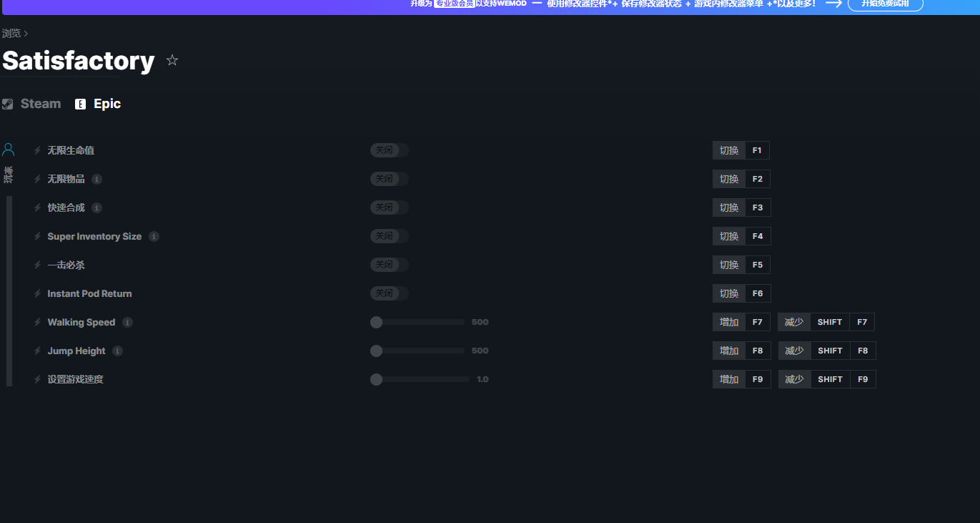Turn on 一击必杀 switch
The image size is (980, 523).
tap(390, 265)
